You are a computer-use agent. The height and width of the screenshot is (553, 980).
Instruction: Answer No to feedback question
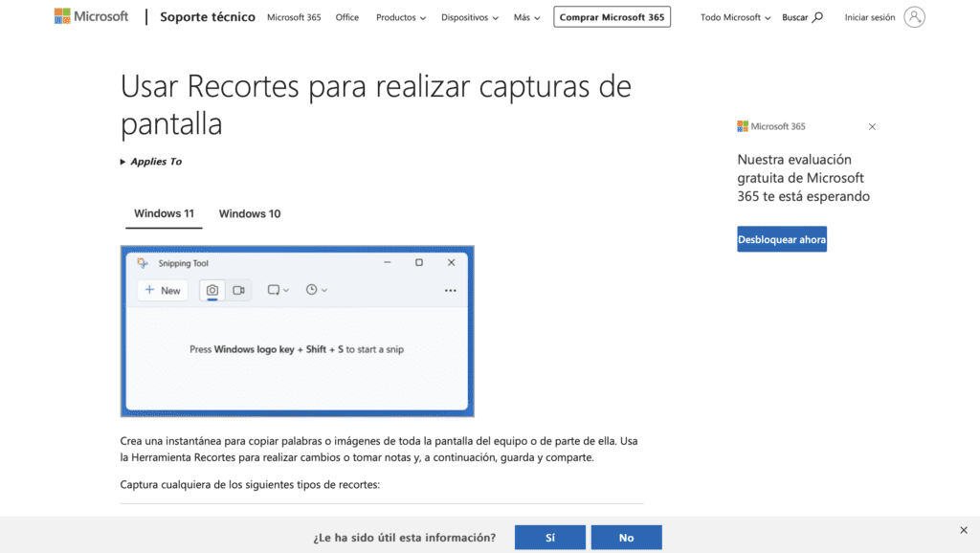tap(626, 538)
